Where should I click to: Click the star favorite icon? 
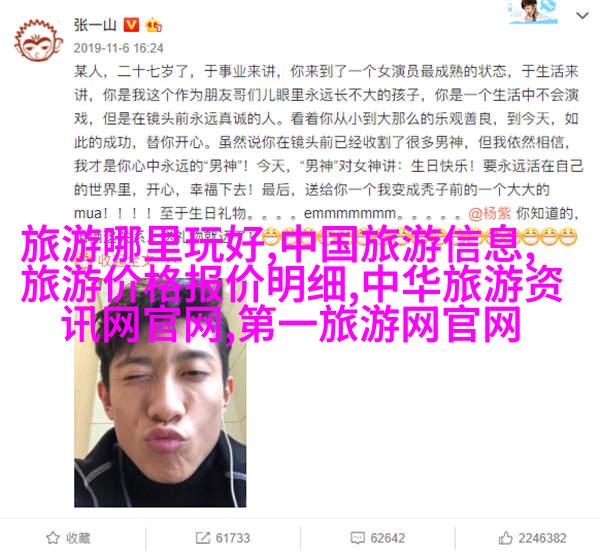52,538
